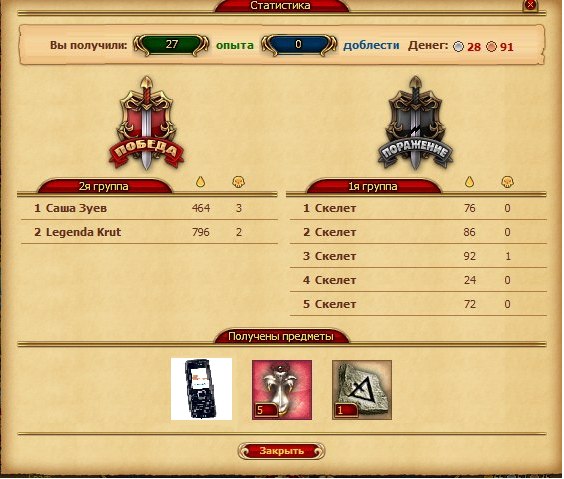Click the green experience value 27 field
The image size is (564, 479).
coord(171,45)
